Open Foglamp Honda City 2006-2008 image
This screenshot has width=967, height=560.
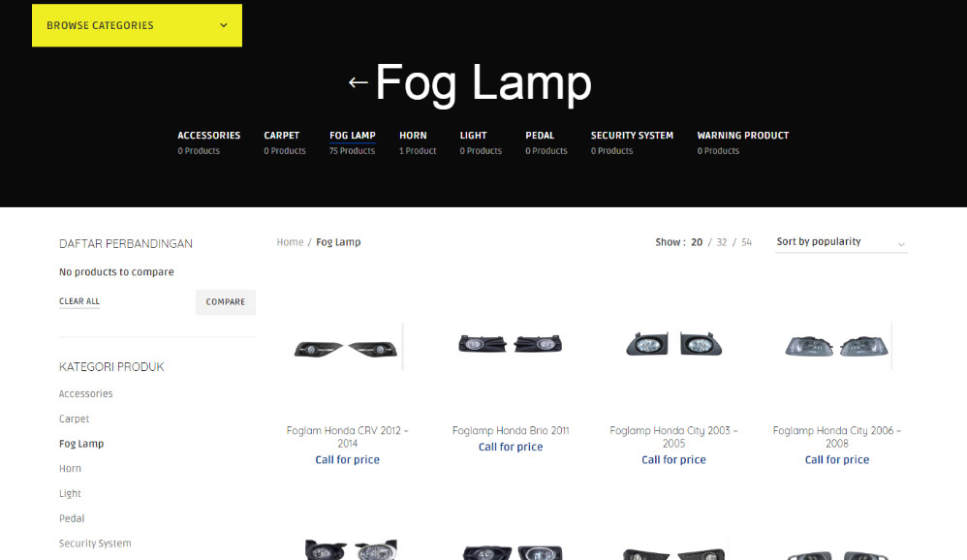coord(837,346)
